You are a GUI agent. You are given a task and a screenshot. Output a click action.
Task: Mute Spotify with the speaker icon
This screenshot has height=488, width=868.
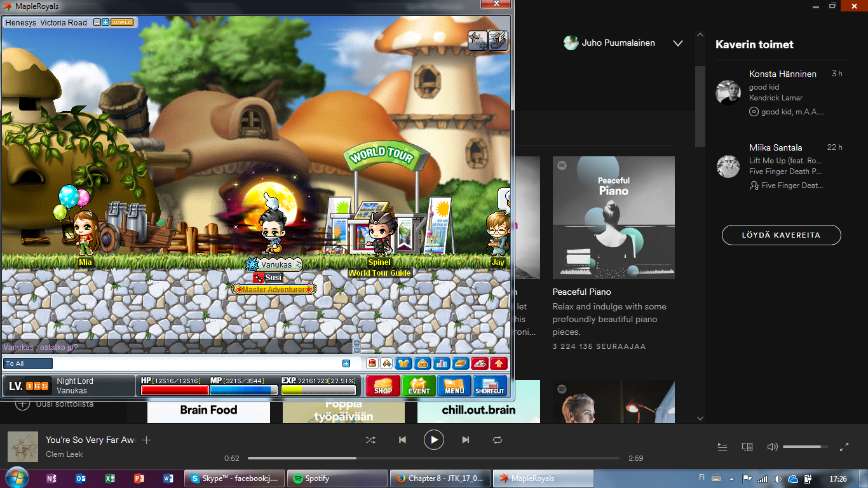click(x=772, y=447)
